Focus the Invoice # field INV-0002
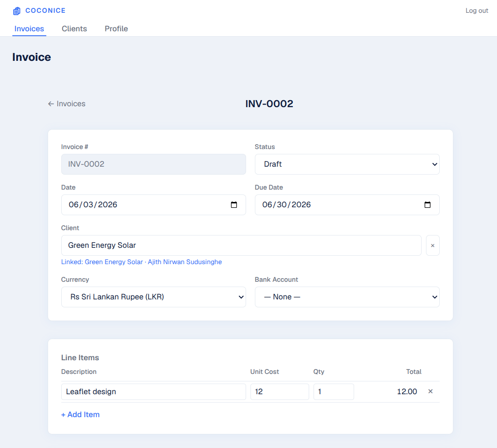This screenshot has height=448, width=497. 153,164
